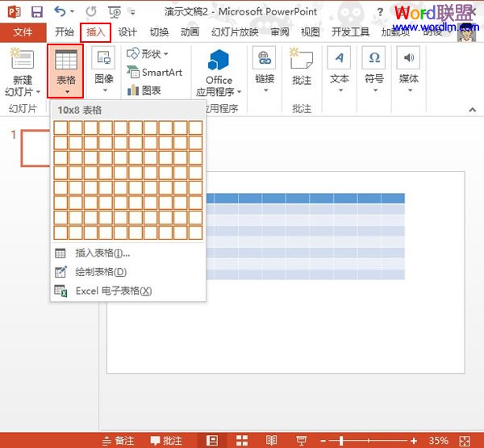Viewport: 484px width, 448px height.
Task: Click the user account avatar
Action: point(466,33)
